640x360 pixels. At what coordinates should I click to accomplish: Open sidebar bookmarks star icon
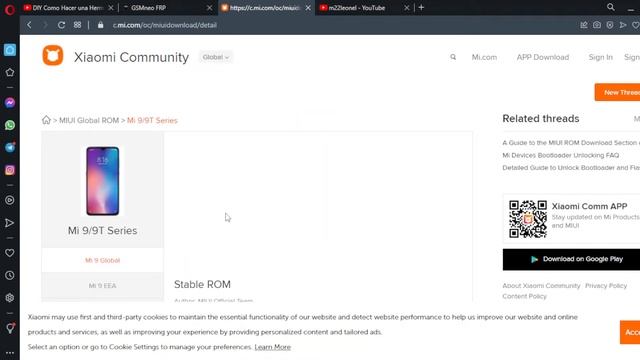(10, 72)
